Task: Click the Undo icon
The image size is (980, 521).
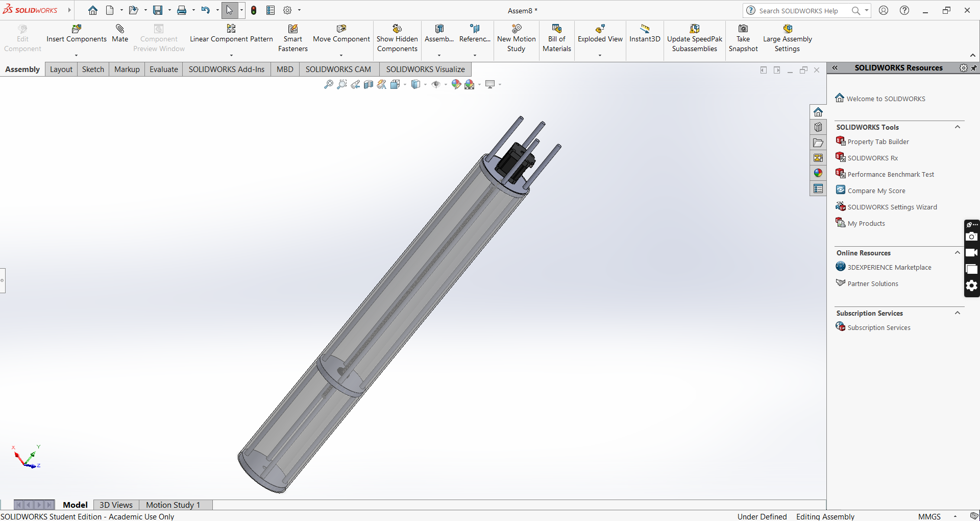Action: click(x=205, y=10)
